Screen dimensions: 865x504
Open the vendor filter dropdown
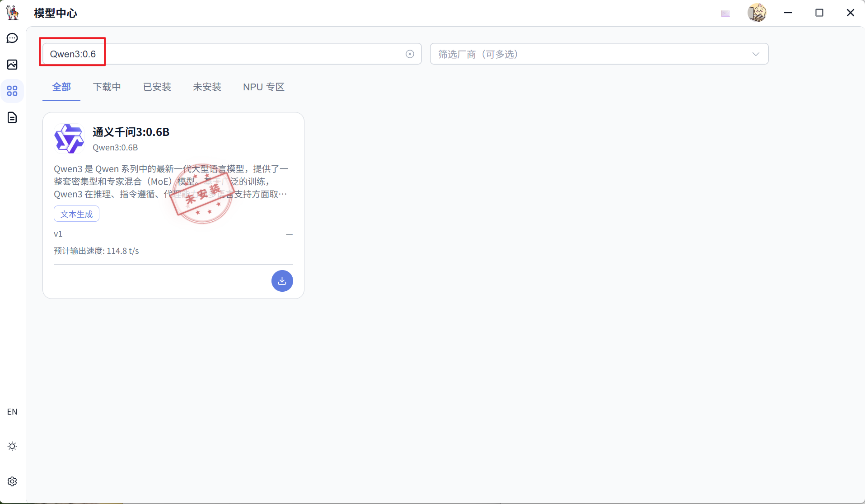point(599,54)
